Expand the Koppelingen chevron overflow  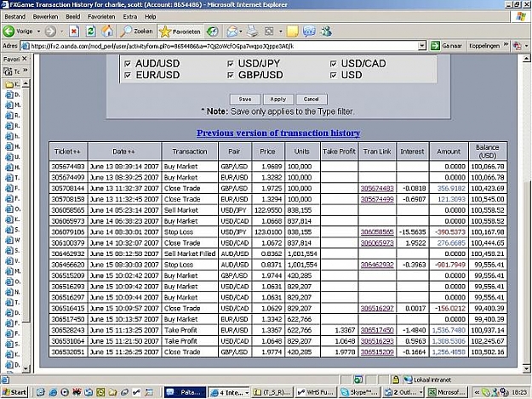point(506,44)
